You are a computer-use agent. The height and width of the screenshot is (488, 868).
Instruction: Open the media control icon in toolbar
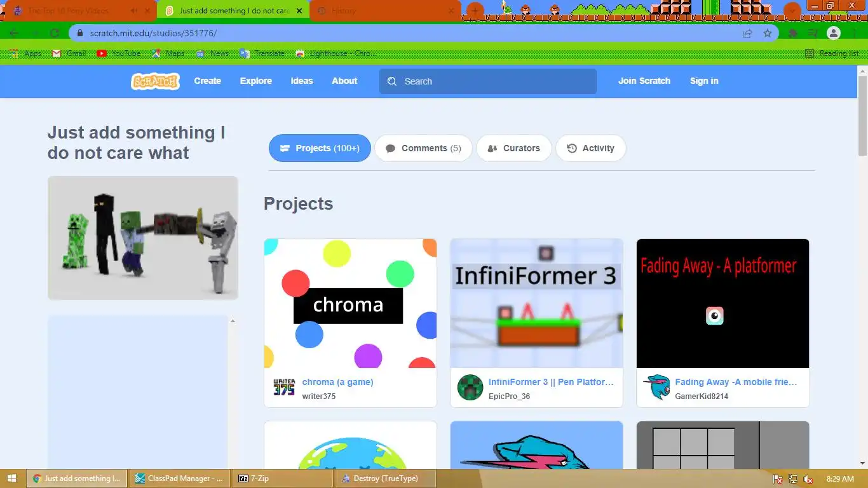(x=813, y=33)
